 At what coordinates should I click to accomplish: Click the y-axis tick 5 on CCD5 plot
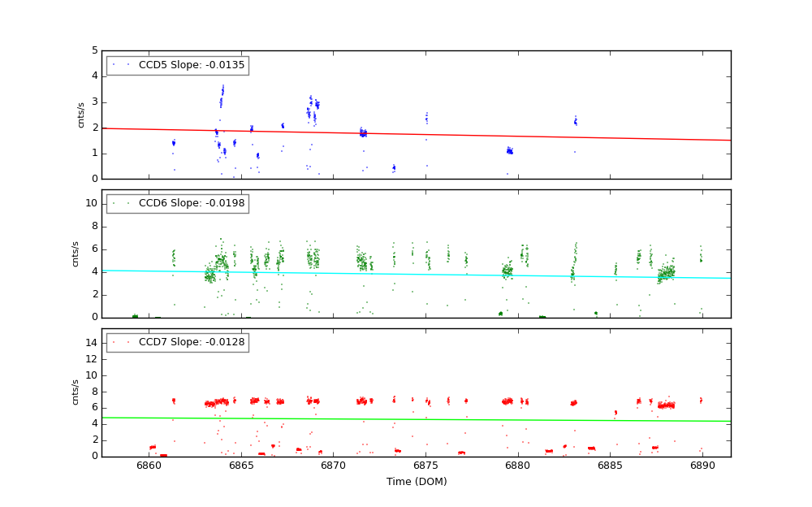point(95,50)
